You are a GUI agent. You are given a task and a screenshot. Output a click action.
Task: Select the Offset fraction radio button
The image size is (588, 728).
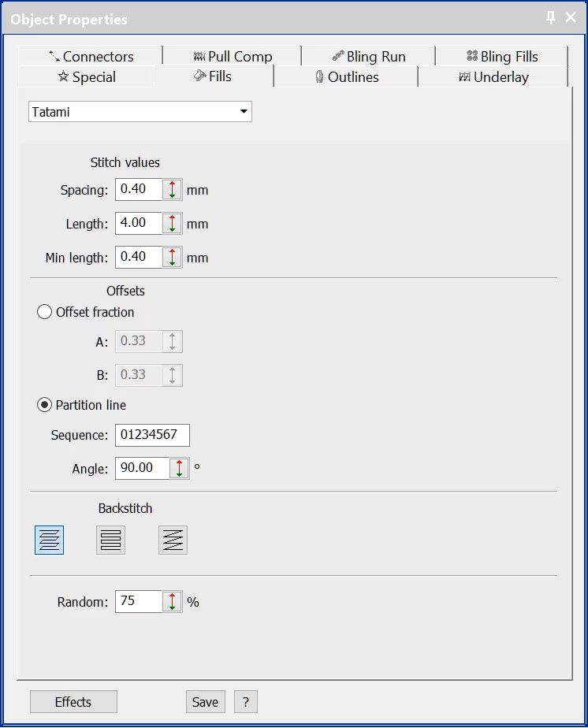click(x=45, y=312)
